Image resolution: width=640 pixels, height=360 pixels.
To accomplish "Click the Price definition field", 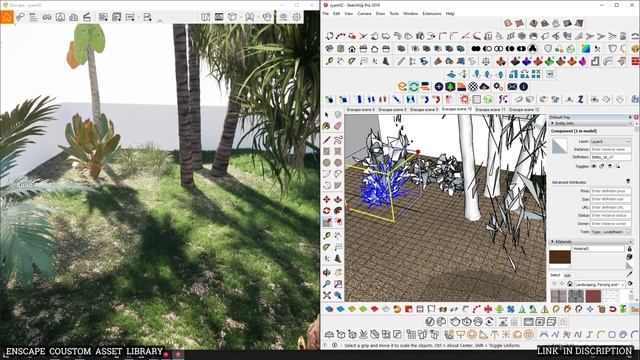I will pyautogui.click(x=611, y=191).
